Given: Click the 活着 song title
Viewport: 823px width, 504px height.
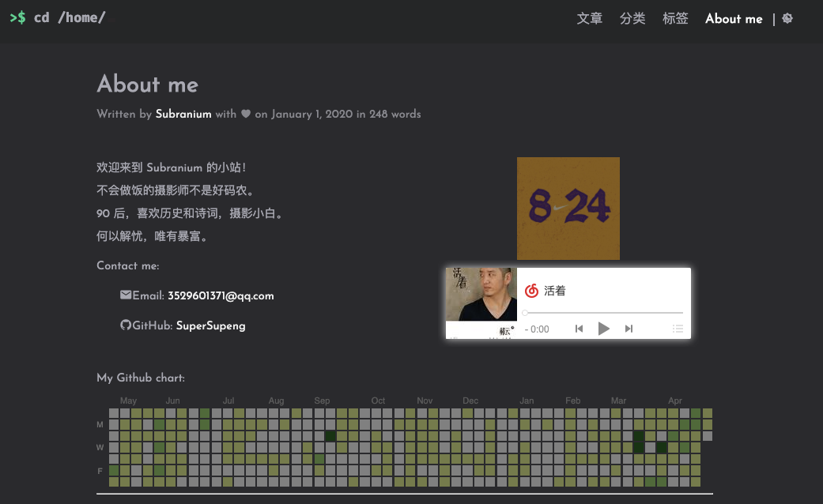Looking at the screenshot, I should pos(555,291).
